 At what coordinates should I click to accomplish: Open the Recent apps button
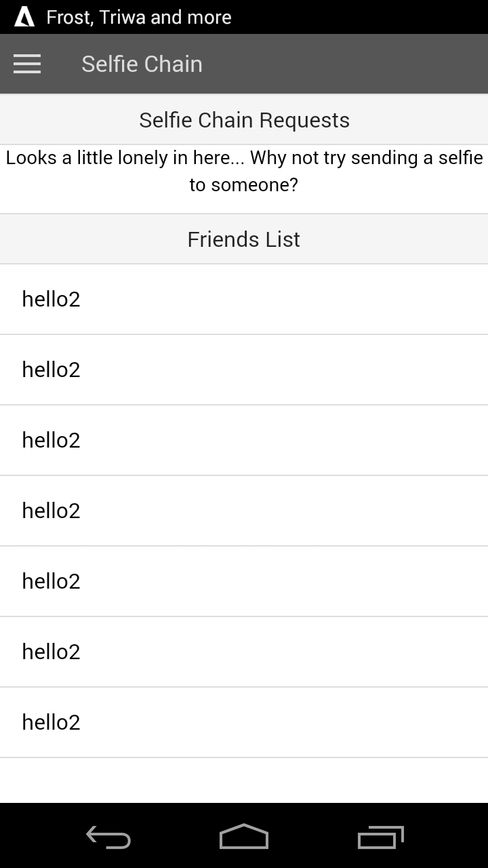[380, 837]
